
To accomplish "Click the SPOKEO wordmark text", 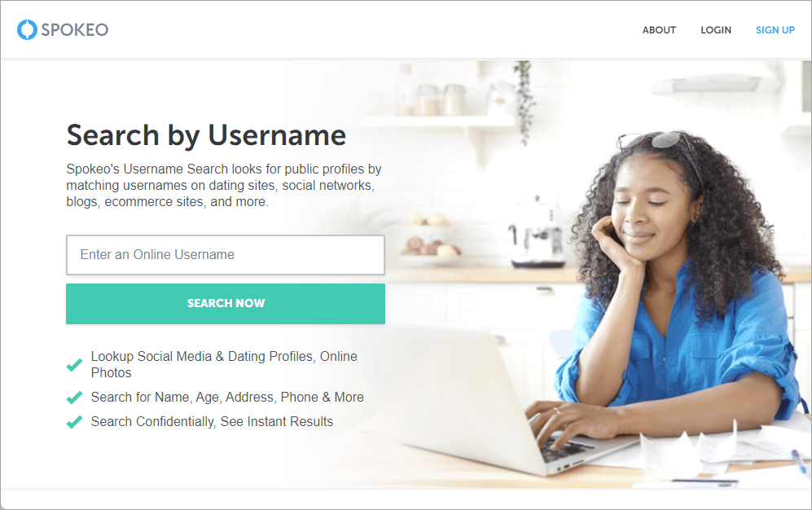I will tap(75, 30).
